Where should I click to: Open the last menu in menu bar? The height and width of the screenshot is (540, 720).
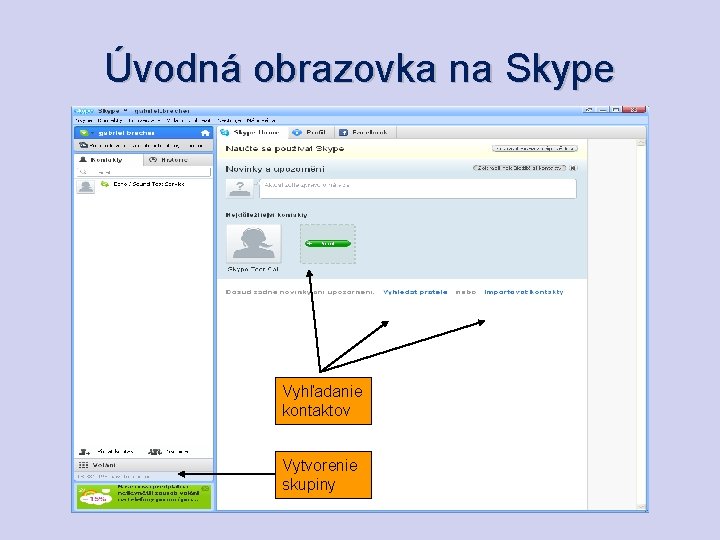261,120
